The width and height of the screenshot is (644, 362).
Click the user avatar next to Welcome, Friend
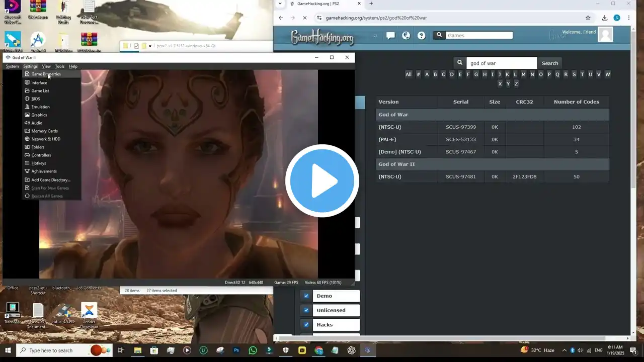pos(605,34)
